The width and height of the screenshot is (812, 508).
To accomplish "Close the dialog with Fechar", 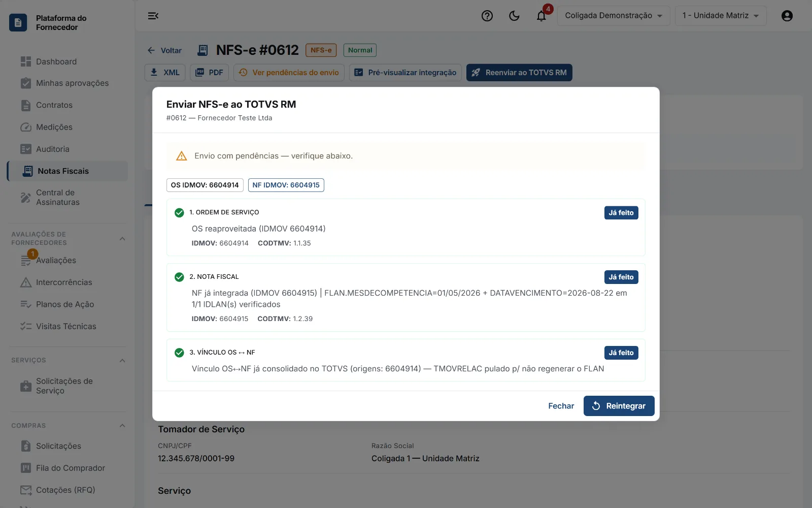I will tap(561, 406).
